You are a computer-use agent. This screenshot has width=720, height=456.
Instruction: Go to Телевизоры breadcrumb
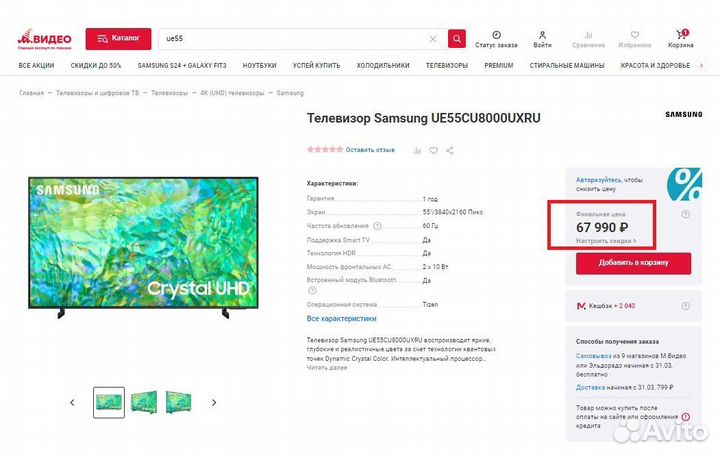point(169,93)
